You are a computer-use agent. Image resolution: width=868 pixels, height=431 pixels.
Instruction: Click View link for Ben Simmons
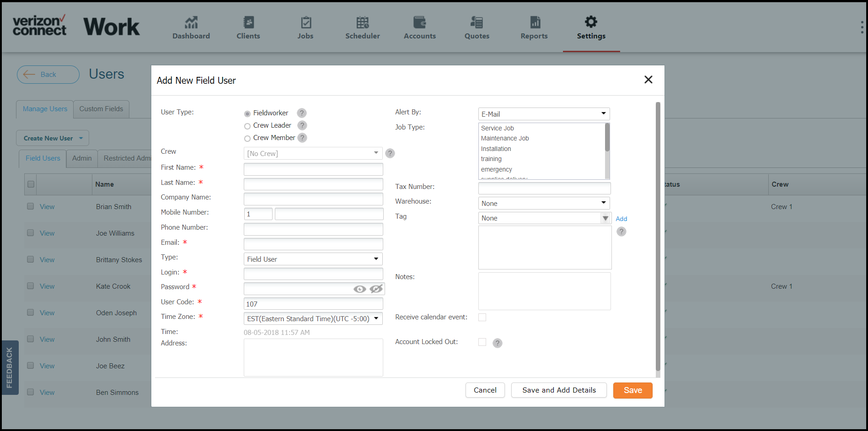click(x=47, y=393)
